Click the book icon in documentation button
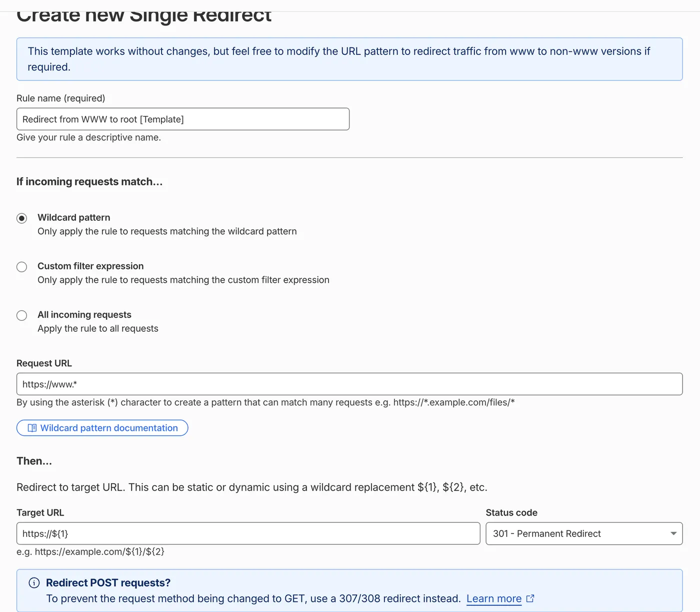Viewport: 700px width, 612px height. [32, 428]
